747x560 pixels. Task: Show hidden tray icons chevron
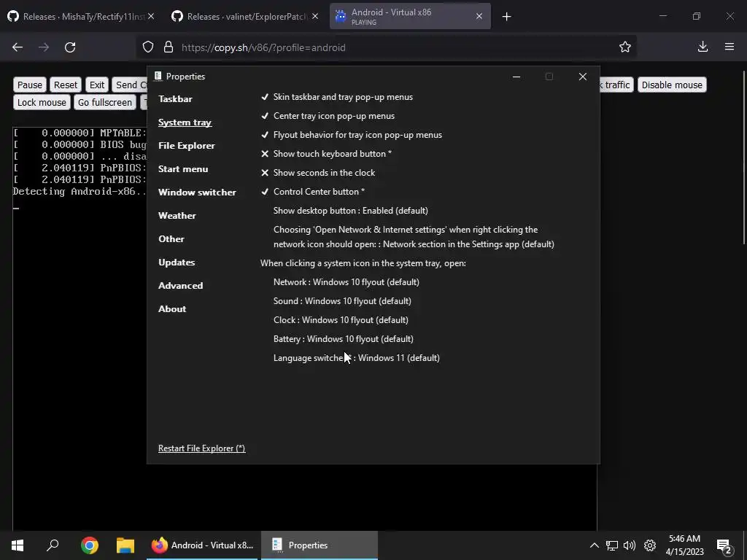tap(594, 545)
